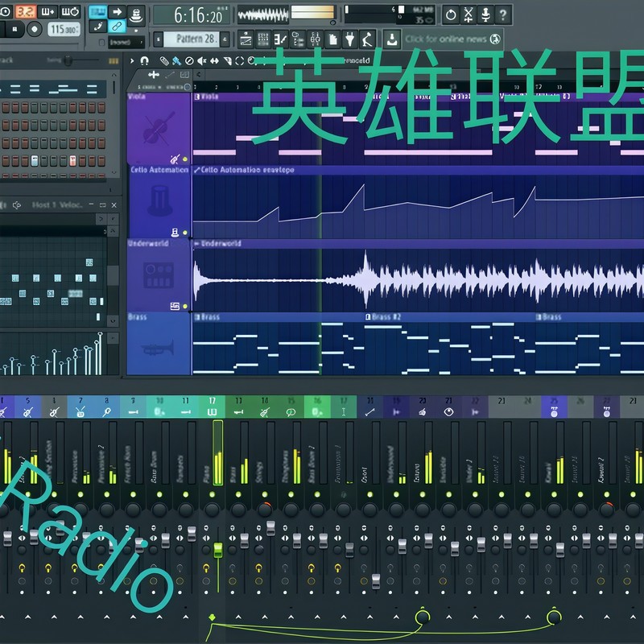
Task: Click the right-arrow icon next to the blue keyboard icon
Action: (x=117, y=11)
